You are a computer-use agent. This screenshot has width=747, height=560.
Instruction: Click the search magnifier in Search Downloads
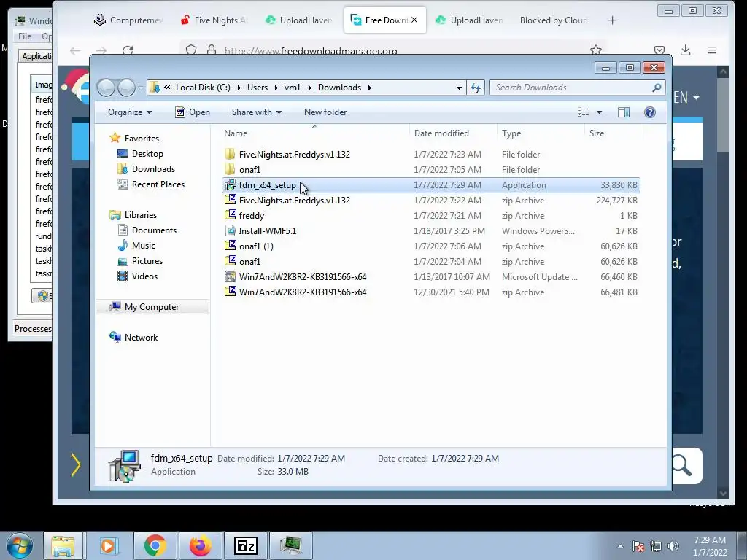click(657, 87)
